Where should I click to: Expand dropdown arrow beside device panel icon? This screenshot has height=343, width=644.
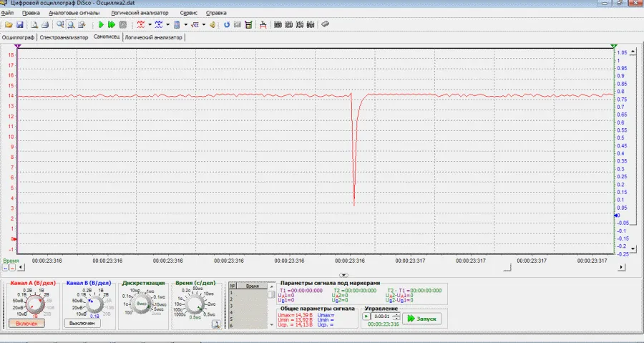point(185,24)
